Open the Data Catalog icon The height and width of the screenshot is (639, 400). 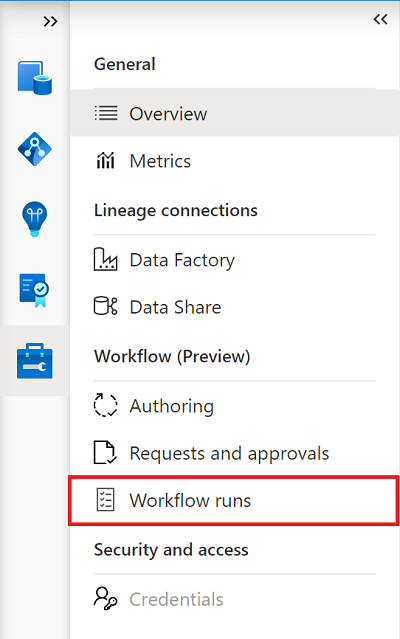tap(35, 77)
